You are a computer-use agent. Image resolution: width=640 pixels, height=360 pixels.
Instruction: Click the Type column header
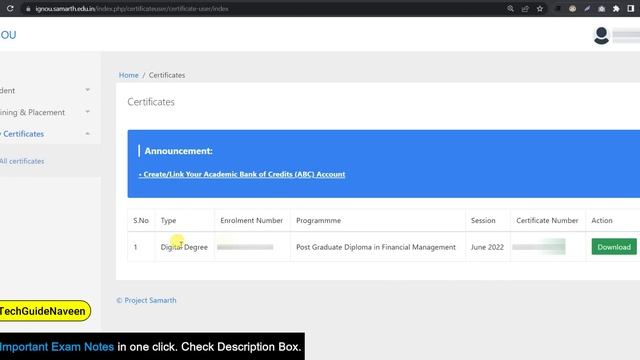tap(168, 220)
